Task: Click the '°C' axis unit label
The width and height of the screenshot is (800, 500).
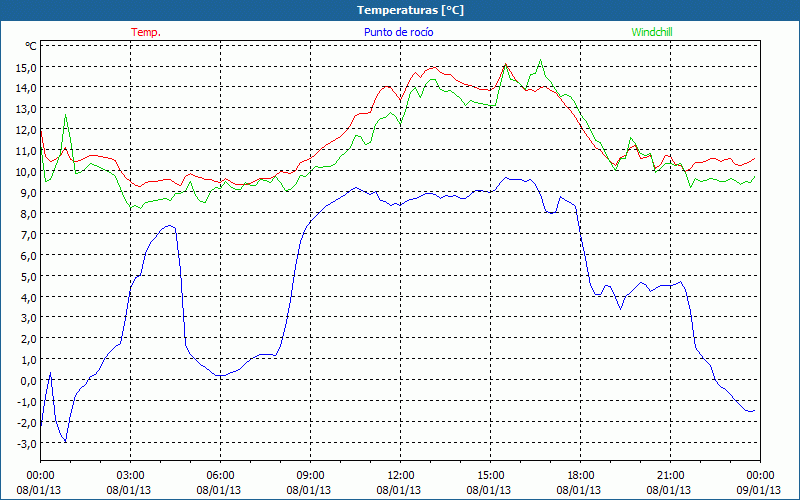Action: point(31,46)
